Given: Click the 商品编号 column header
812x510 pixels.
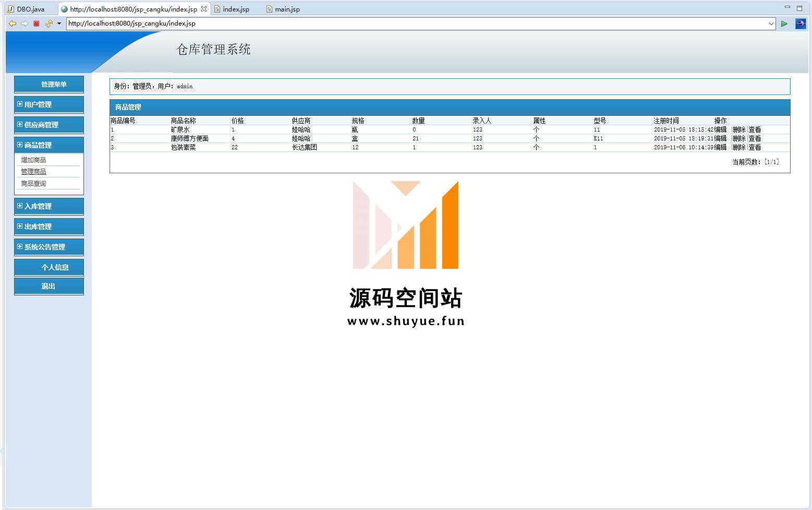Looking at the screenshot, I should tap(123, 121).
